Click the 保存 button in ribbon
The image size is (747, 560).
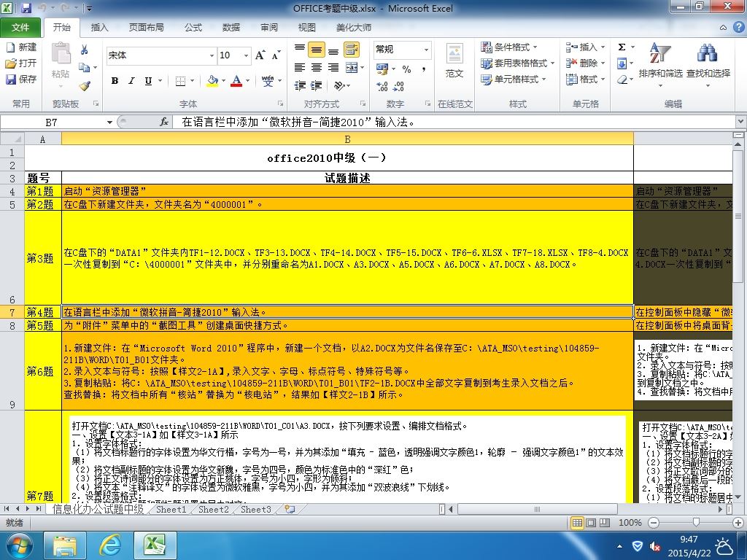click(21, 79)
